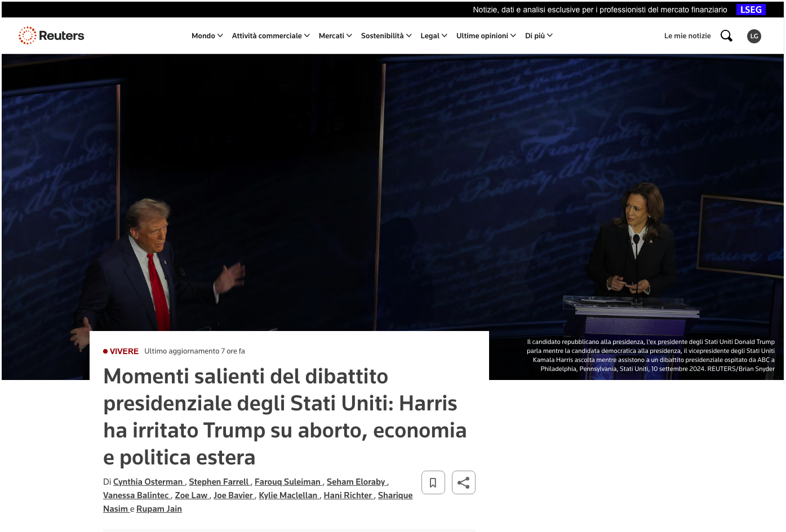Open the Sostenibilità dropdown
The image size is (786, 532).
click(x=387, y=35)
